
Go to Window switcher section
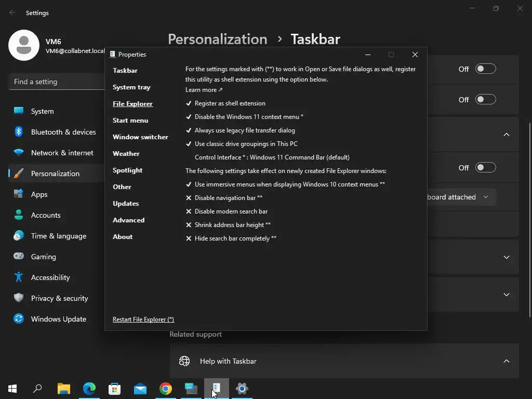140,137
